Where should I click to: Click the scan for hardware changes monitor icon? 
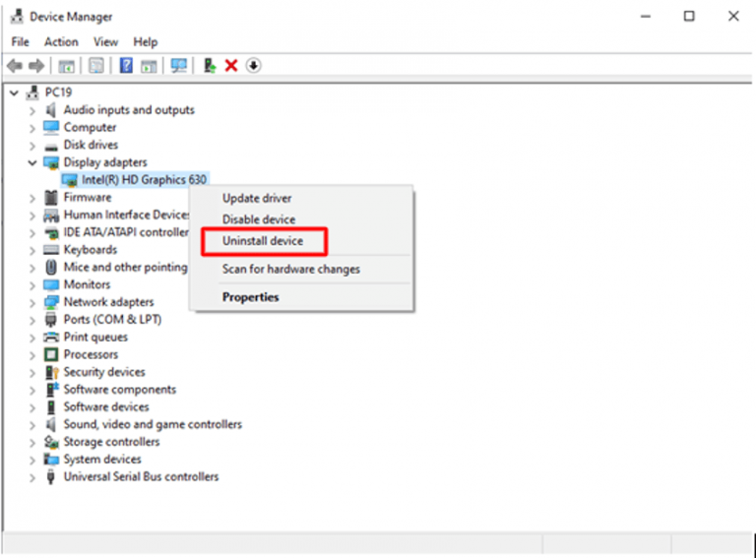[178, 66]
